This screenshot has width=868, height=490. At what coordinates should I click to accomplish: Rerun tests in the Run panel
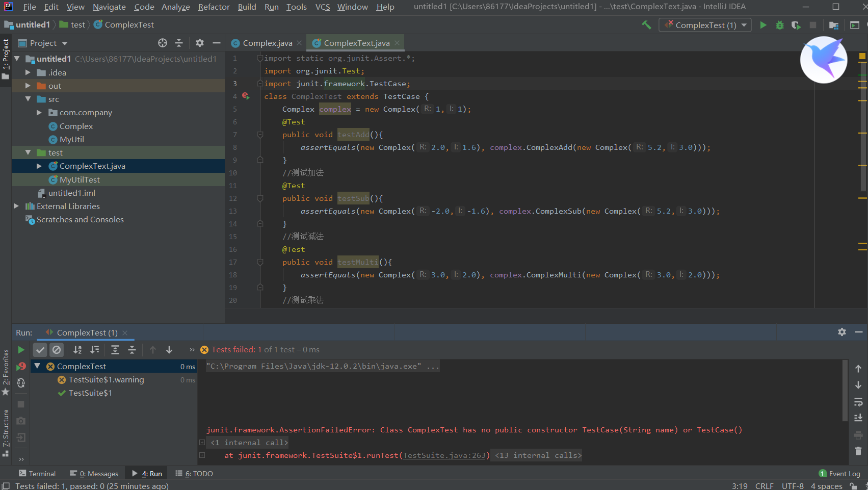21,350
